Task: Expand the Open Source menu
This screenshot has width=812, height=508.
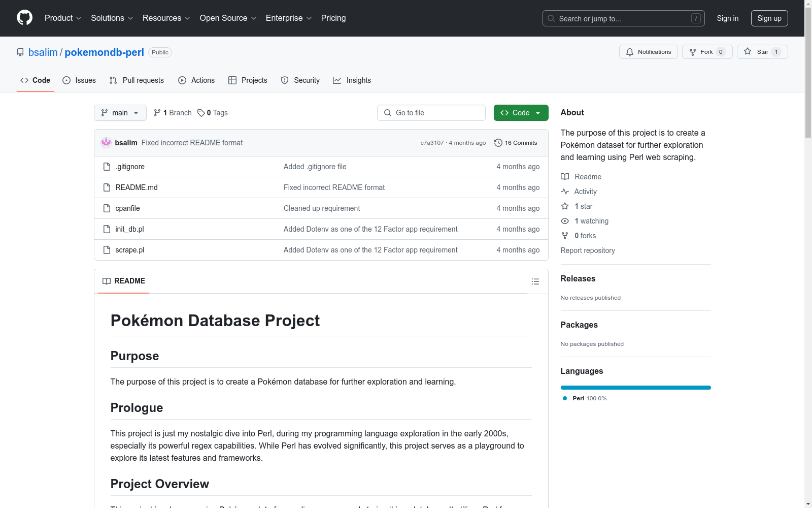Action: (228, 18)
